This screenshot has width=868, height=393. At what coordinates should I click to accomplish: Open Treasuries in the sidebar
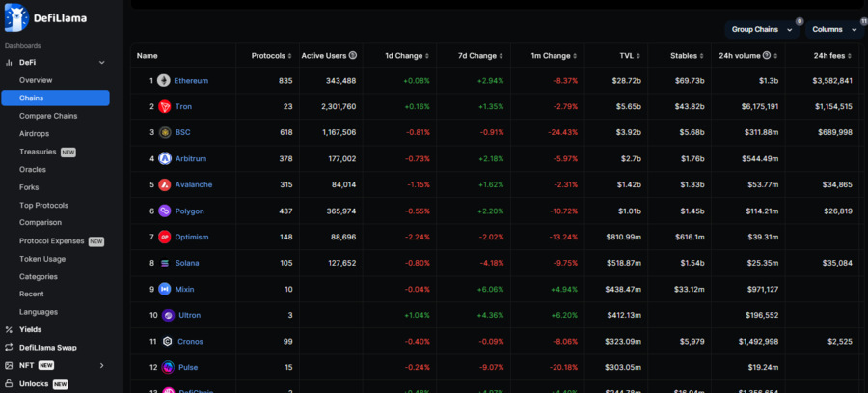coord(38,152)
